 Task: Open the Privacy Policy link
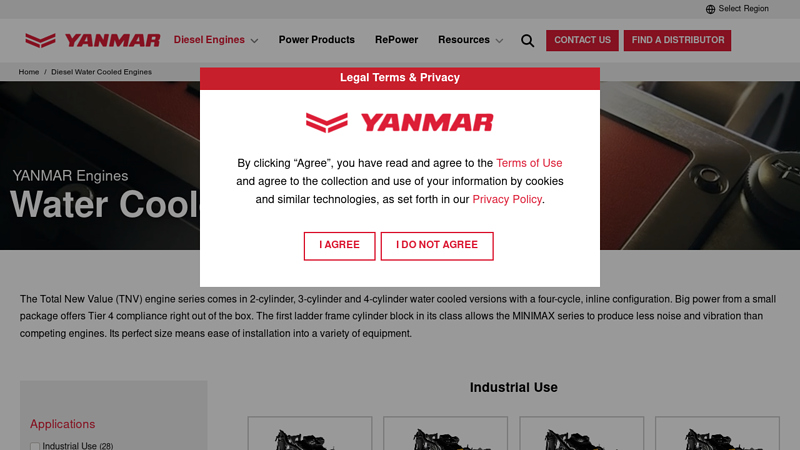507,199
